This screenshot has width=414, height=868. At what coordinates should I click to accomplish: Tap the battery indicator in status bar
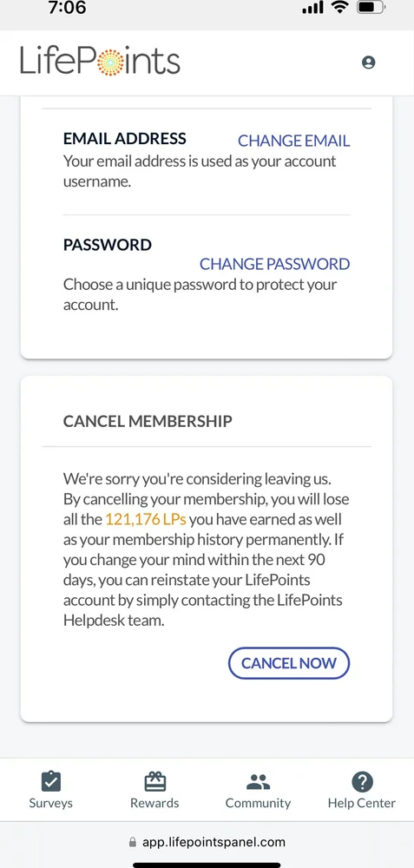click(x=371, y=8)
